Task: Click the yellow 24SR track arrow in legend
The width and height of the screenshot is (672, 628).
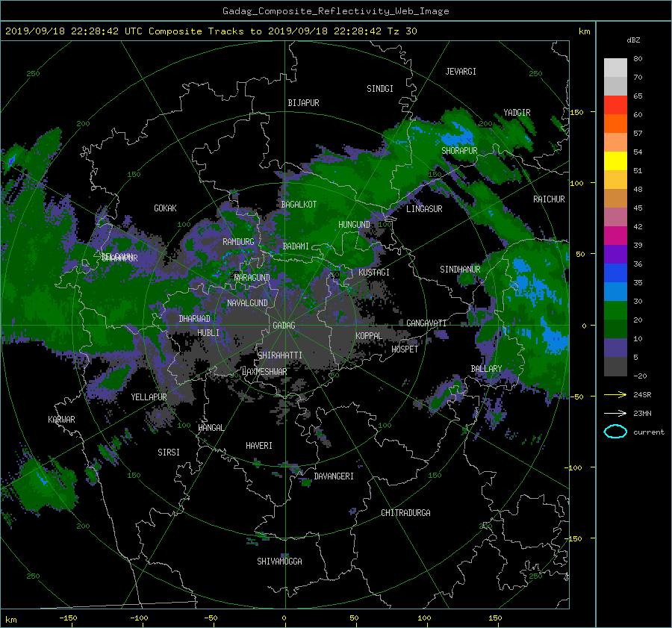Action: tap(615, 394)
